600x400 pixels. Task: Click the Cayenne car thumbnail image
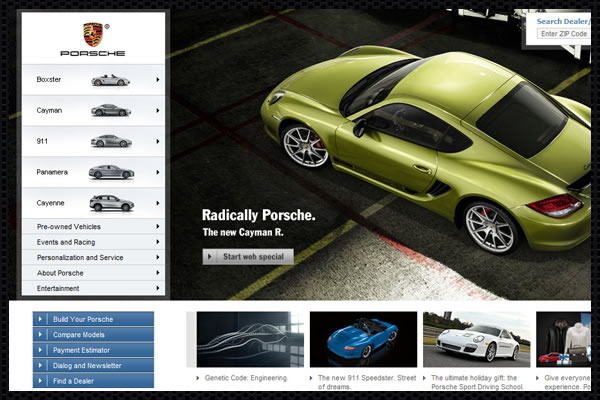pyautogui.click(x=112, y=203)
